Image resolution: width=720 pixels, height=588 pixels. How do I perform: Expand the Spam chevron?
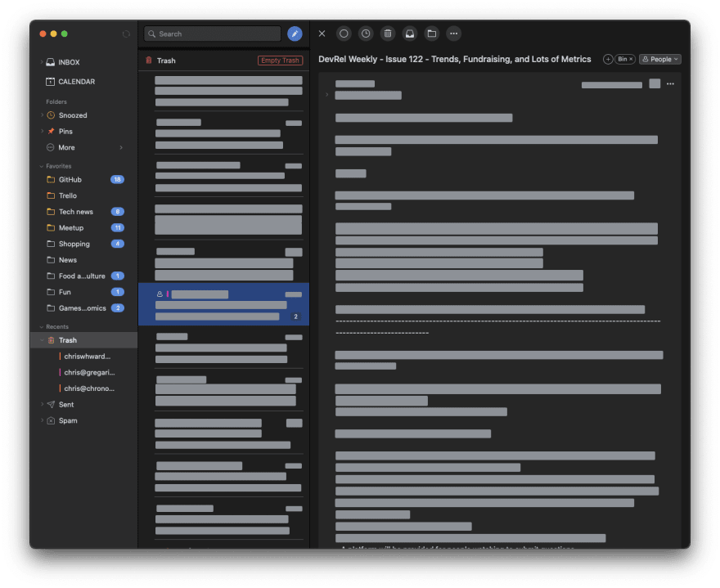click(42, 420)
